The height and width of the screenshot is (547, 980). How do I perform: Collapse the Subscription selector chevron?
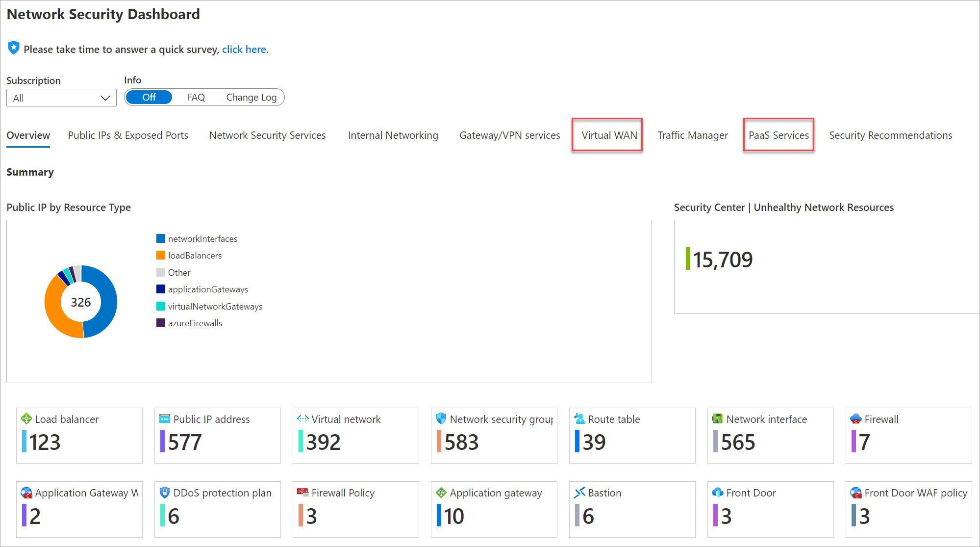[x=104, y=97]
